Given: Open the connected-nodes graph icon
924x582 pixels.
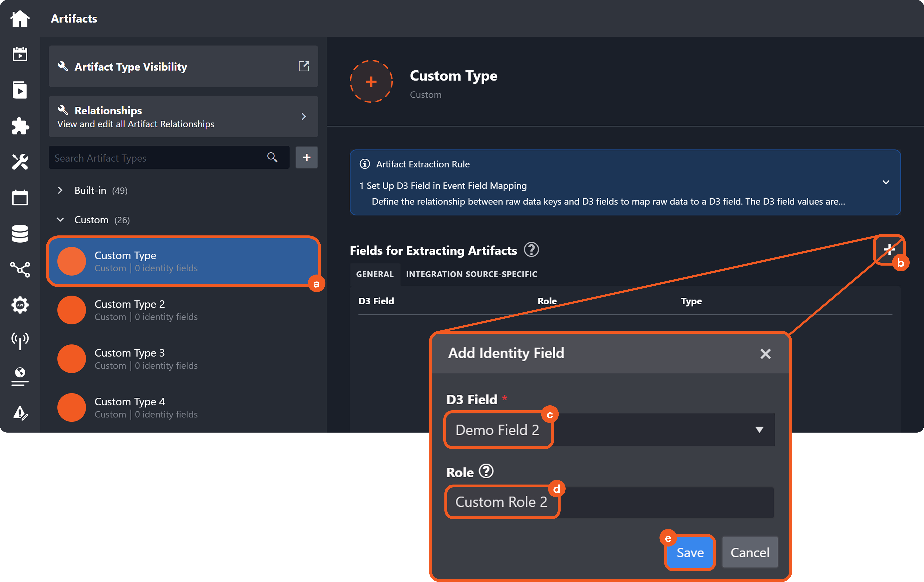Looking at the screenshot, I should tap(20, 269).
